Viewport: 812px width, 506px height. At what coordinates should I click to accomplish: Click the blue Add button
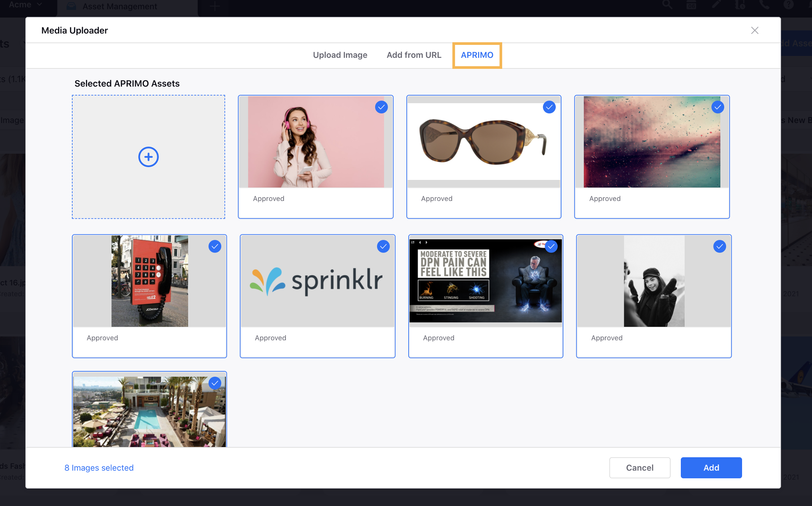click(711, 468)
